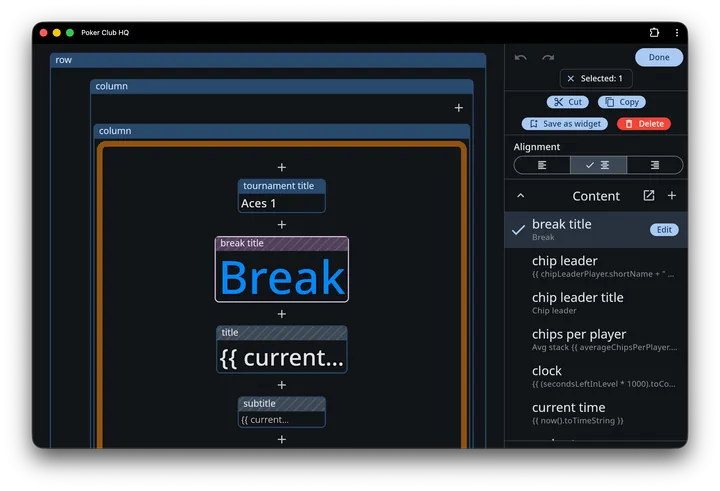Open the extensions puzzle icon in title bar

pos(654,32)
